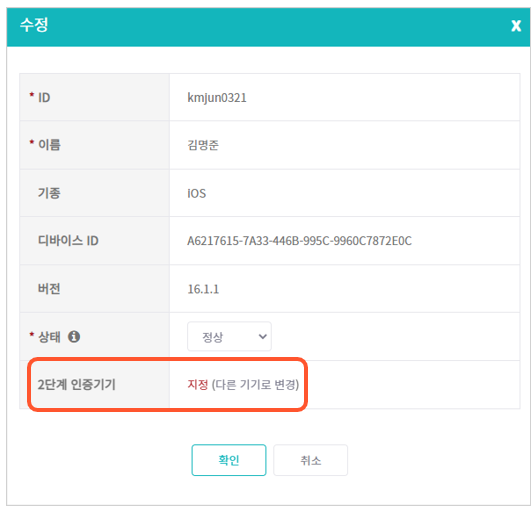Screen dimensions: 532x514
Task: Click the 2단계 인증기기 label
Action: 76,384
